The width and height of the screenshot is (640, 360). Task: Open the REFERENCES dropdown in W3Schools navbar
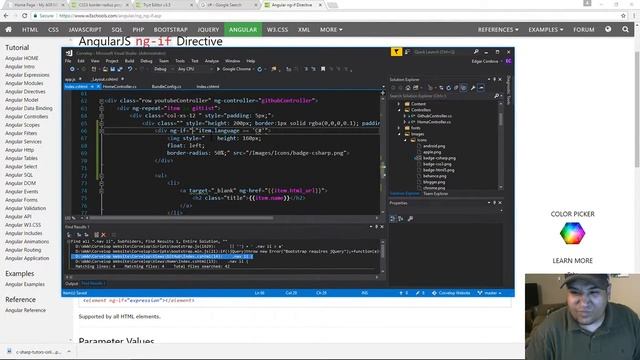pos(498,29)
